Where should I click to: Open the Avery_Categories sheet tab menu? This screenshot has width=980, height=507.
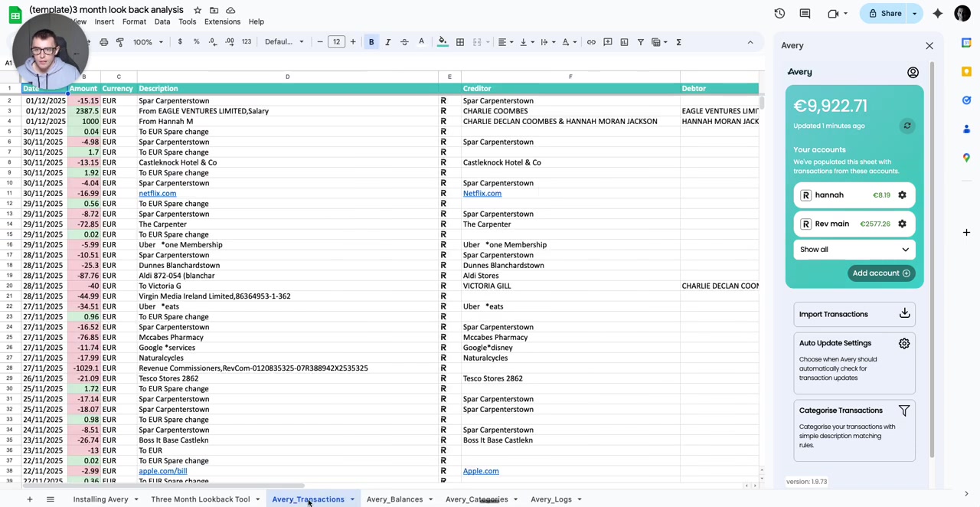pyautogui.click(x=514, y=499)
